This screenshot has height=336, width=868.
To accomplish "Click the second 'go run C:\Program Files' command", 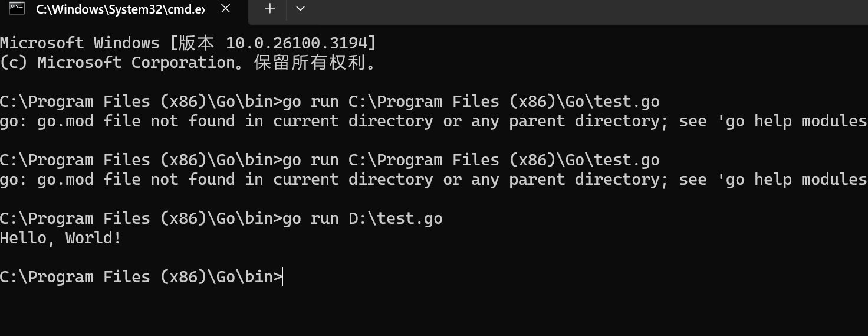I will (471, 160).
